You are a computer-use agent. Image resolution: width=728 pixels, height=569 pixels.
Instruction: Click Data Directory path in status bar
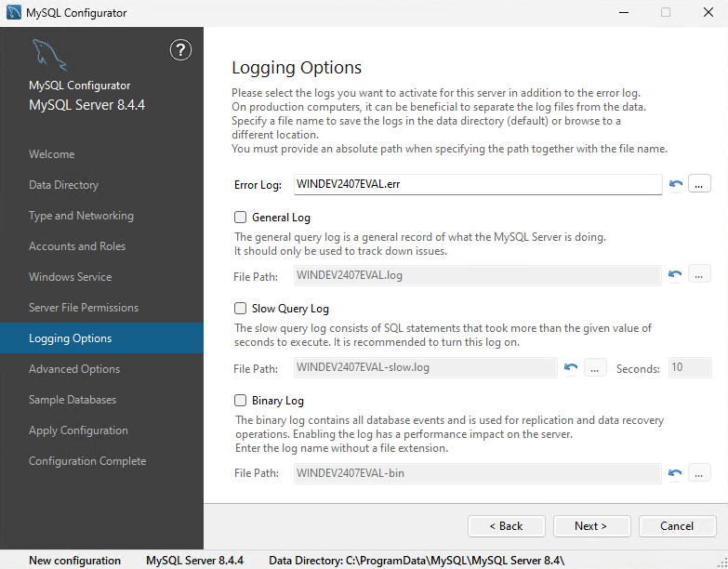pos(417,561)
